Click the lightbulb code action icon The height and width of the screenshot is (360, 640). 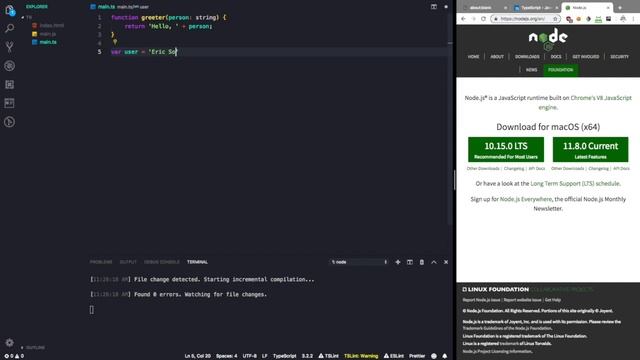tap(115, 42)
